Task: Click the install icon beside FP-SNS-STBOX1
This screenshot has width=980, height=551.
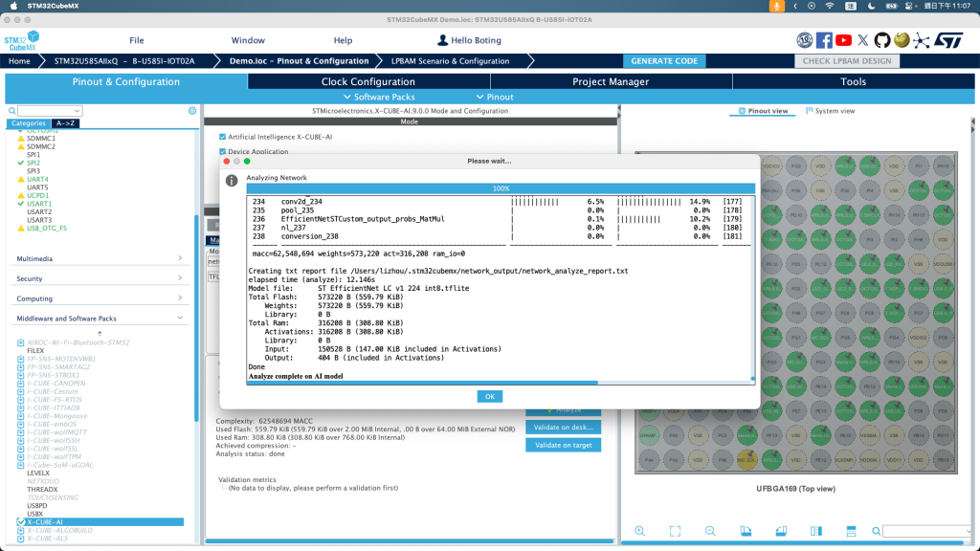Action: pos(21,375)
